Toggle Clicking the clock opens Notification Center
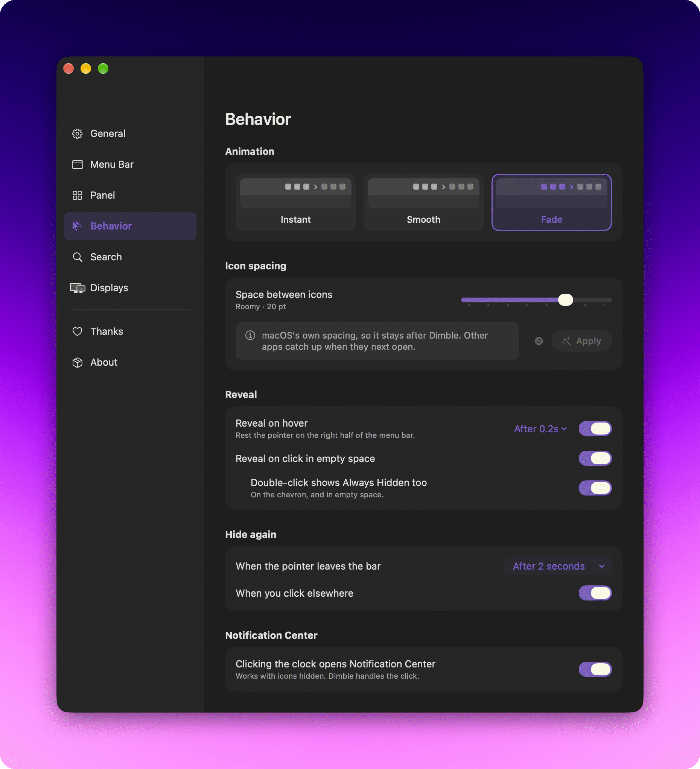Viewport: 700px width, 769px height. coord(595,669)
